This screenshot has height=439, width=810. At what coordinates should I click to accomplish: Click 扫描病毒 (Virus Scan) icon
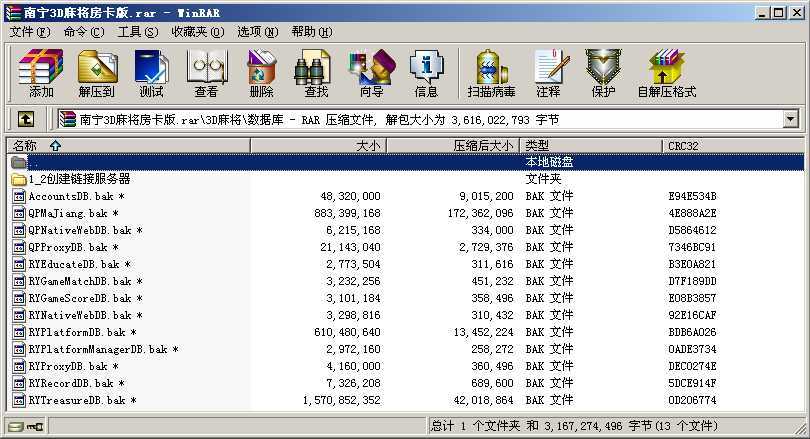click(491, 74)
